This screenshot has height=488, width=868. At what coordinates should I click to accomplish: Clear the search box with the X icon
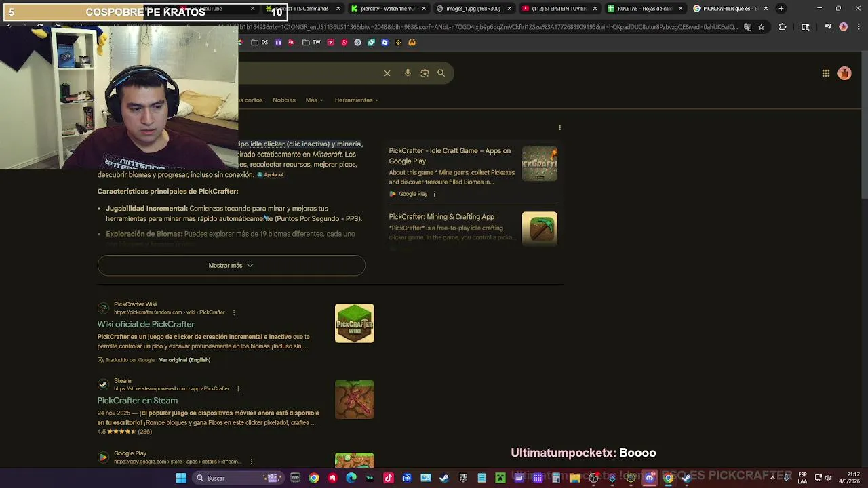pyautogui.click(x=387, y=73)
